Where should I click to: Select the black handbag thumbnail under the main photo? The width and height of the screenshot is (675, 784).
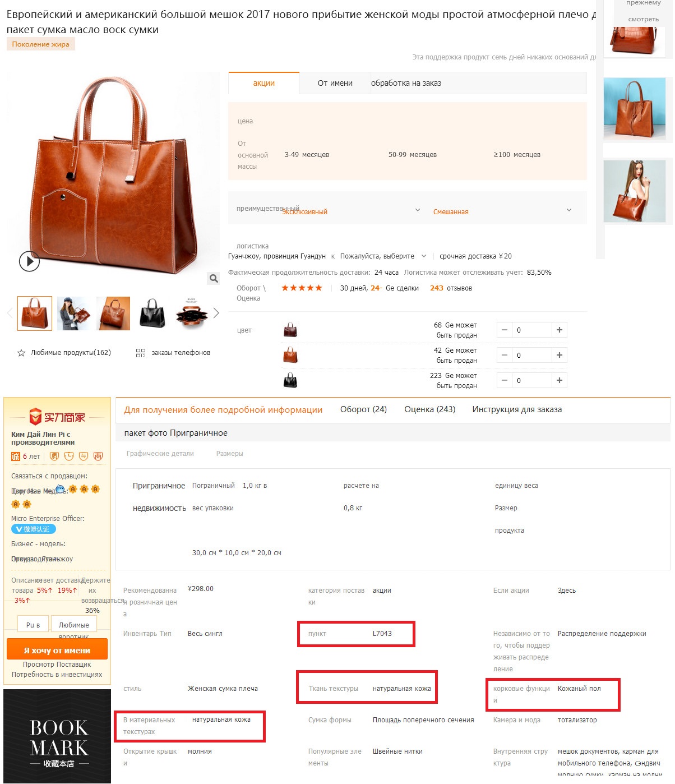pos(152,313)
